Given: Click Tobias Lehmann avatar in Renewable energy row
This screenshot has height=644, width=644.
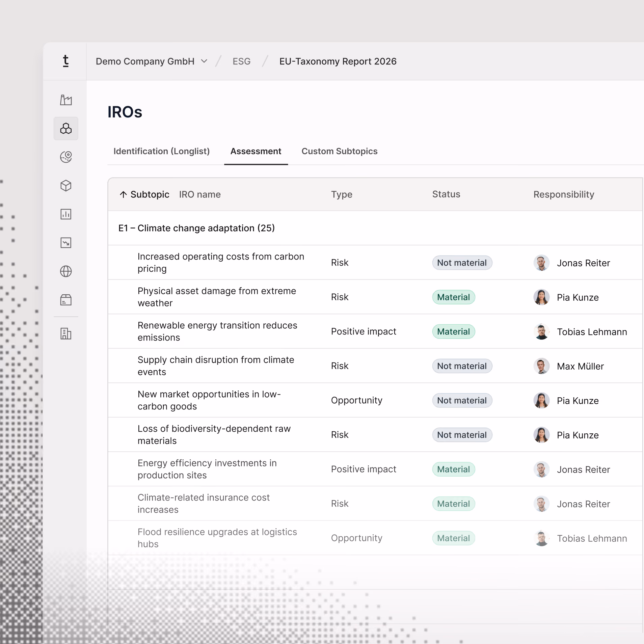Looking at the screenshot, I should (541, 332).
